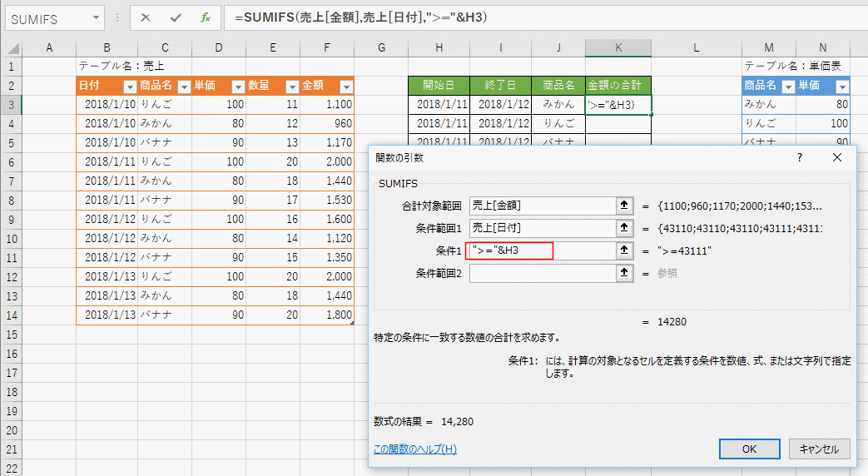This screenshot has height=476, width=868.
Task: Click range selector icon beside 条件範囲2 field
Action: click(x=622, y=273)
